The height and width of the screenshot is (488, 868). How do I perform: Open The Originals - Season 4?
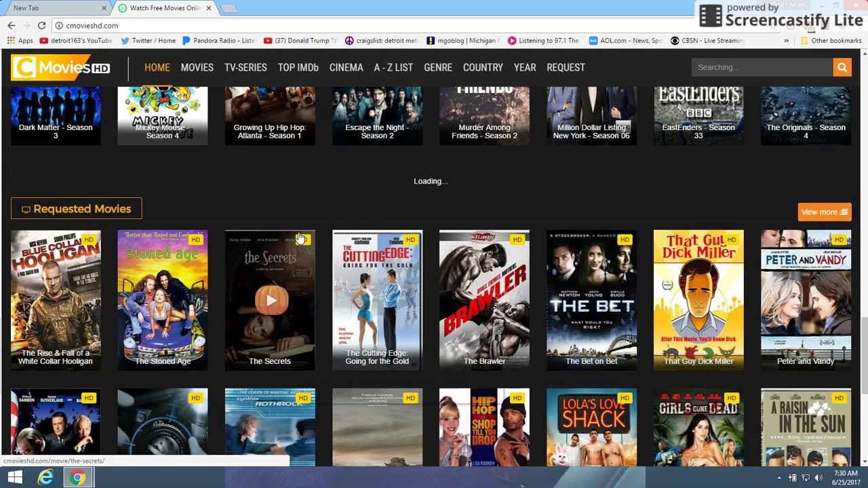coord(806,116)
